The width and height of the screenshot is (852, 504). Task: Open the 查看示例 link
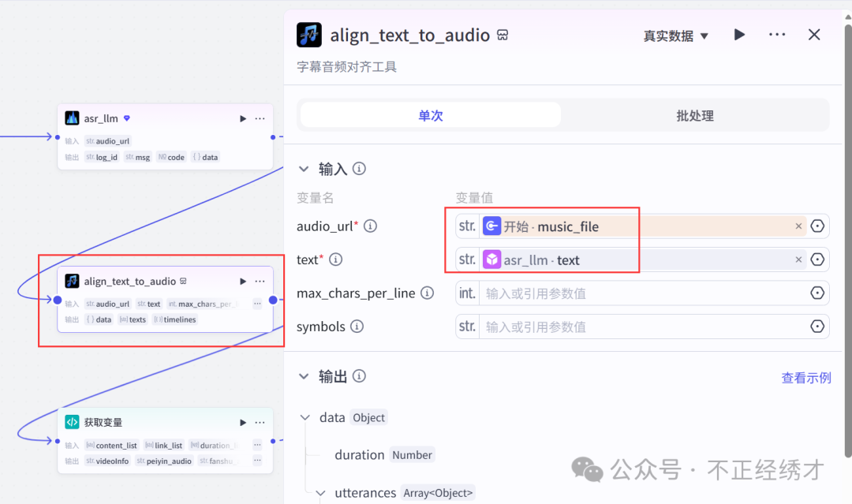point(805,378)
